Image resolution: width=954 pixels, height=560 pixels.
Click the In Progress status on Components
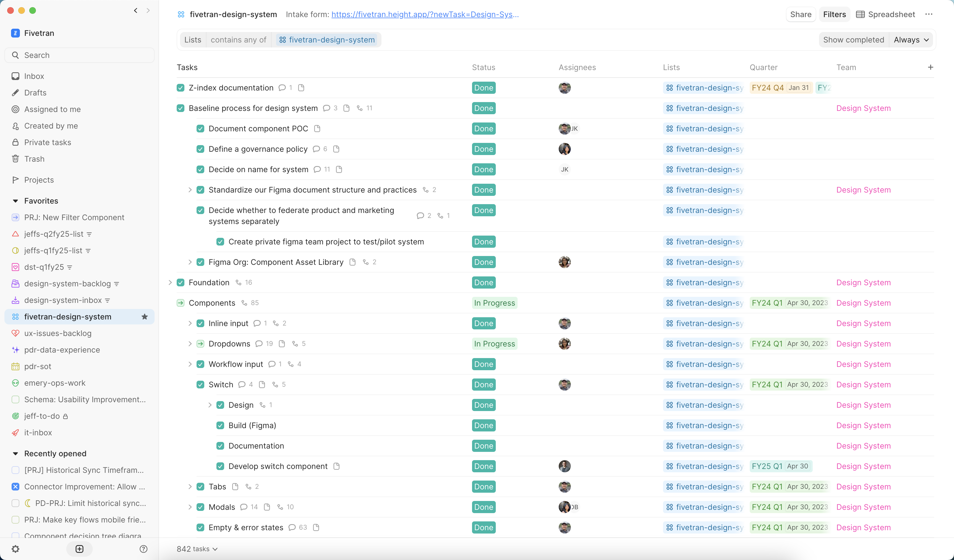click(x=494, y=303)
